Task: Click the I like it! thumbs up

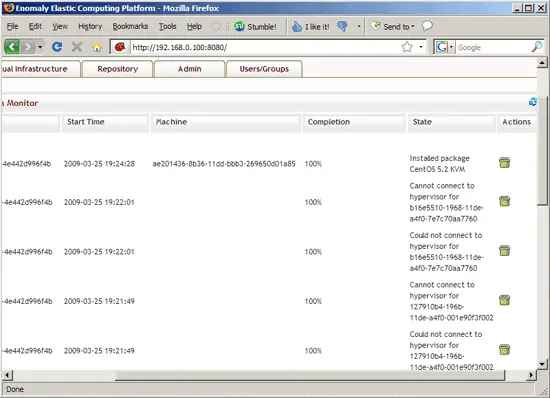Action: tap(311, 27)
